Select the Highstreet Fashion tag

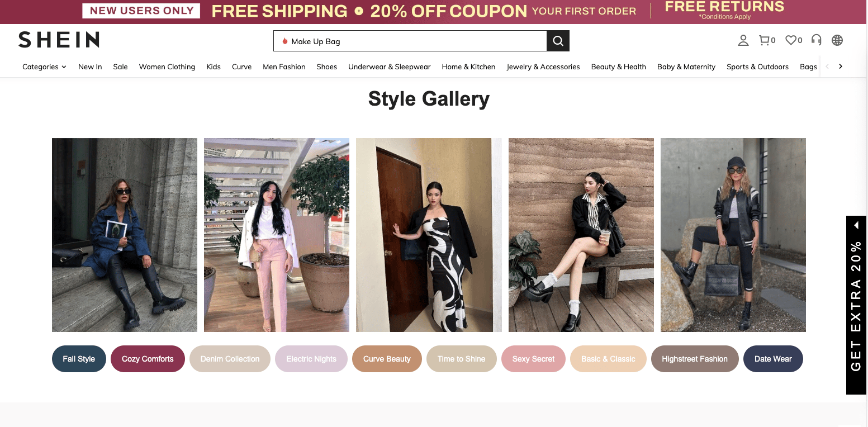click(695, 359)
